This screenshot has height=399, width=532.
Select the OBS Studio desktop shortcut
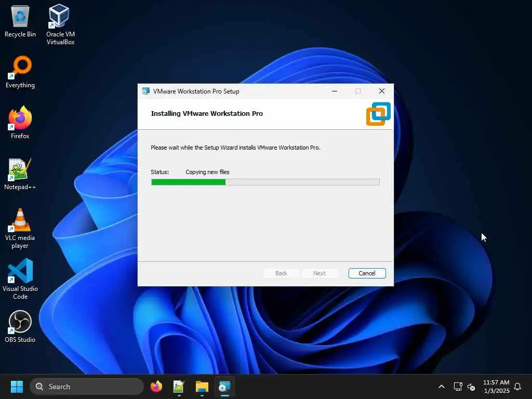[x=20, y=326]
